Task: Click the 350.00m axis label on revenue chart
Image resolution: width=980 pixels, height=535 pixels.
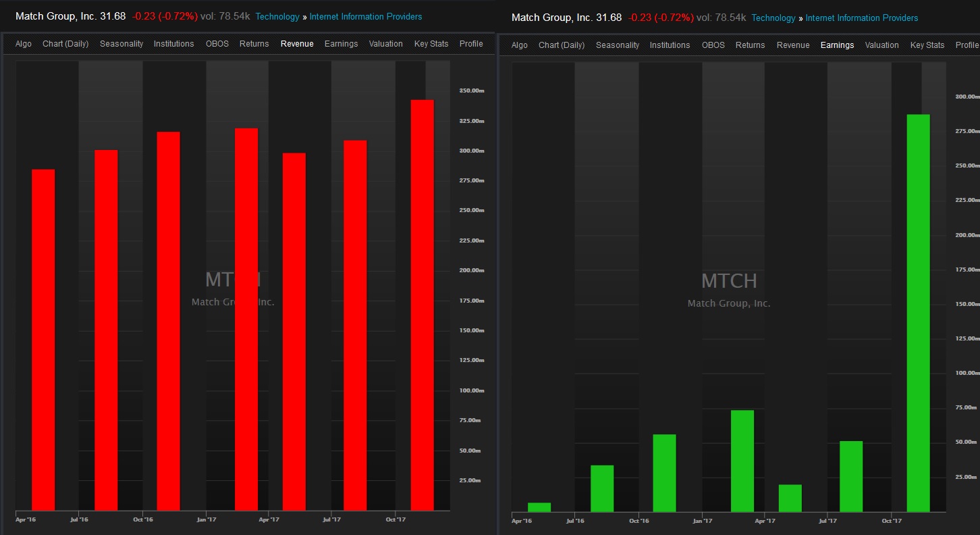Action: click(472, 91)
